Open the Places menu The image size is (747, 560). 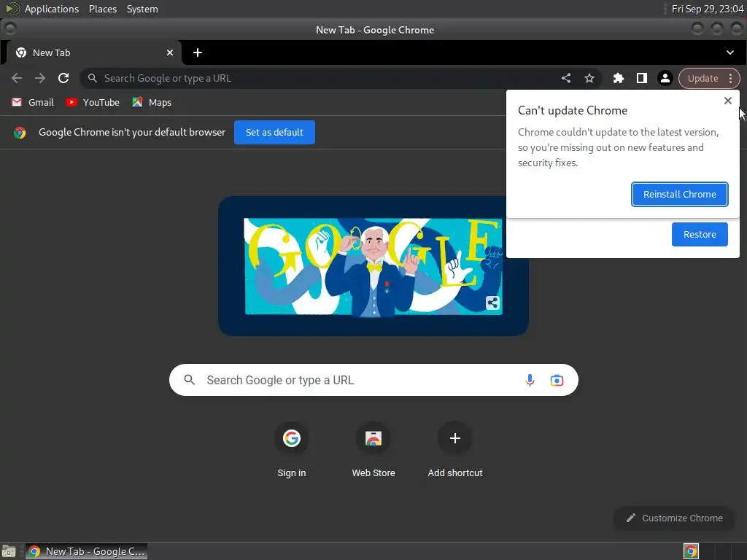click(x=103, y=9)
